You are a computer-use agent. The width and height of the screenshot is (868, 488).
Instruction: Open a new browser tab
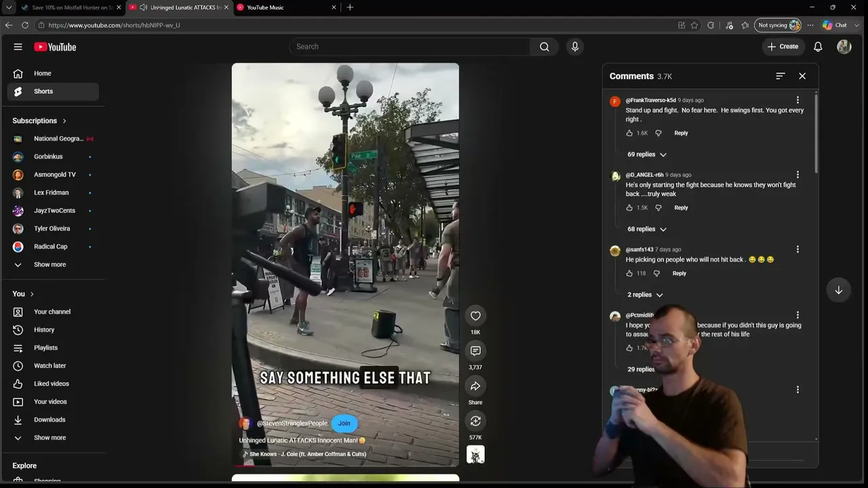click(x=350, y=7)
